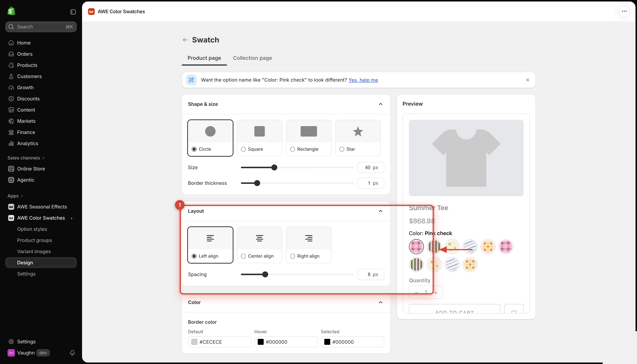
Task: Toggle the sidebar collapse icon
Action: [73, 12]
